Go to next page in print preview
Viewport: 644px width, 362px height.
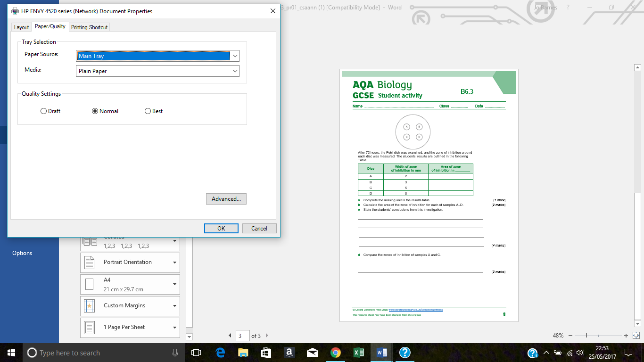267,336
